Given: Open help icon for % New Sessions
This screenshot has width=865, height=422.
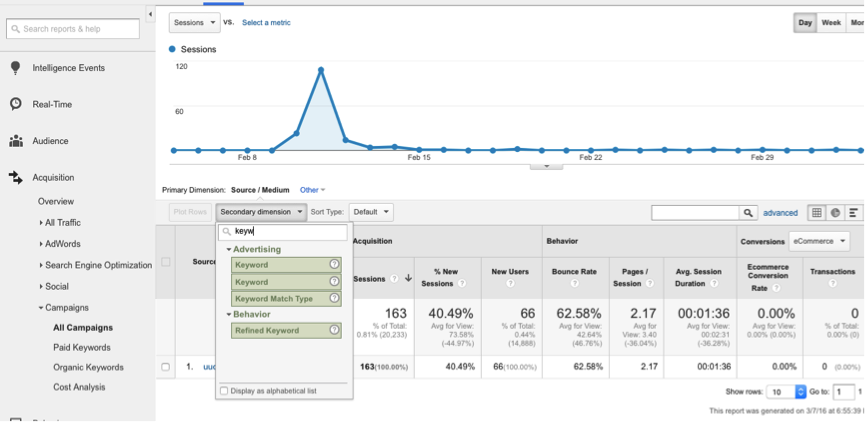Looking at the screenshot, I should coord(462,284).
